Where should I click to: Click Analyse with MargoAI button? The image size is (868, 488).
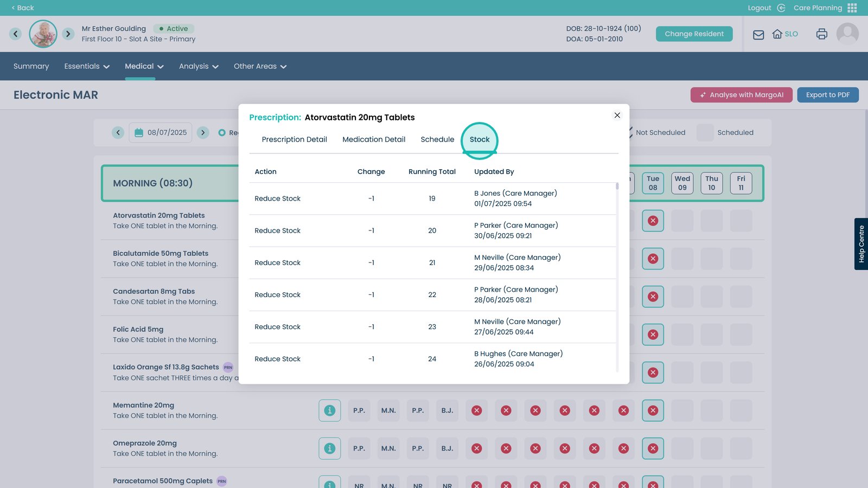coord(741,95)
